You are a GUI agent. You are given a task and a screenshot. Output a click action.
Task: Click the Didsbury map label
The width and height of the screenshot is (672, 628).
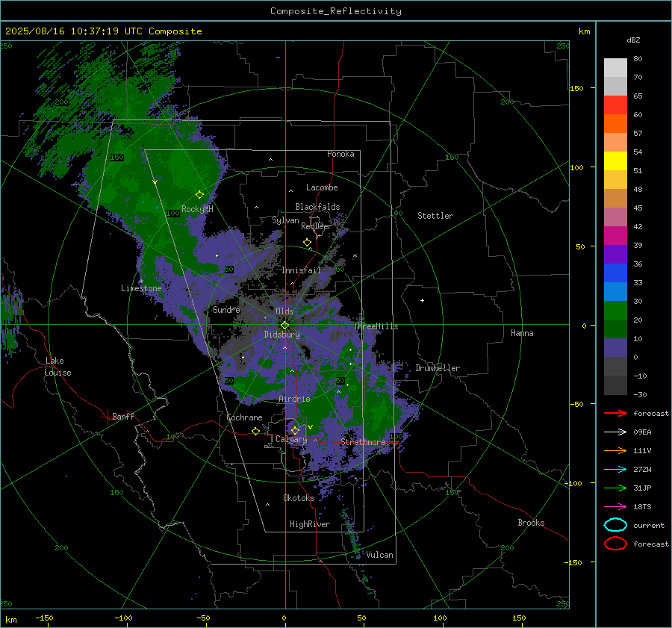click(x=281, y=335)
